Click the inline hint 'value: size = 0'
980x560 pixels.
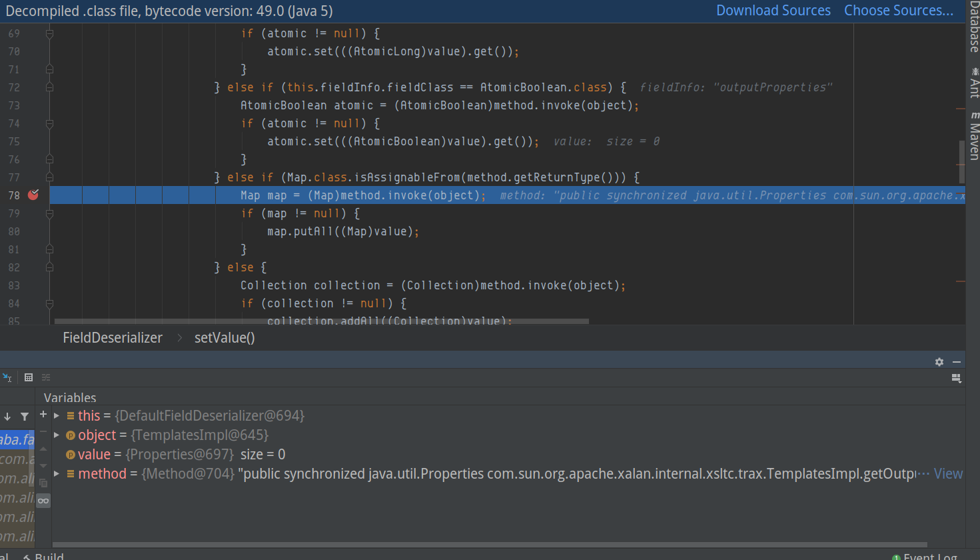click(606, 141)
